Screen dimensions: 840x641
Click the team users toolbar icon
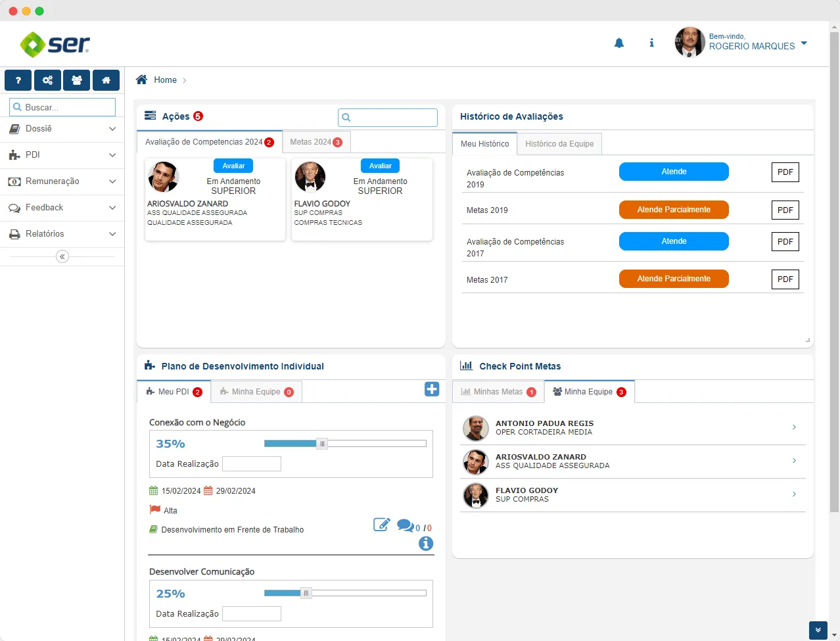[x=77, y=80]
